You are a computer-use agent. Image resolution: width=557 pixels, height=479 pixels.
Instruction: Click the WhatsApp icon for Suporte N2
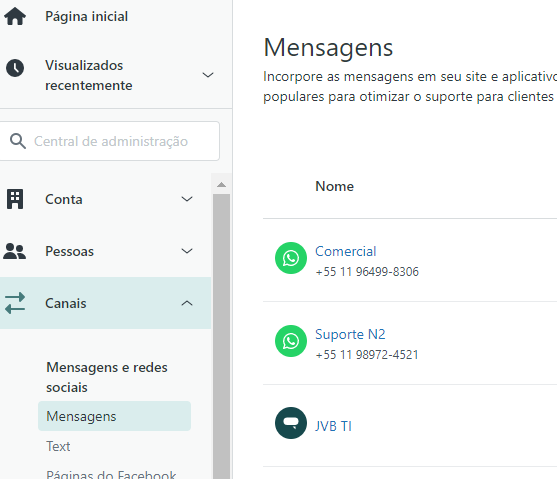(x=291, y=341)
